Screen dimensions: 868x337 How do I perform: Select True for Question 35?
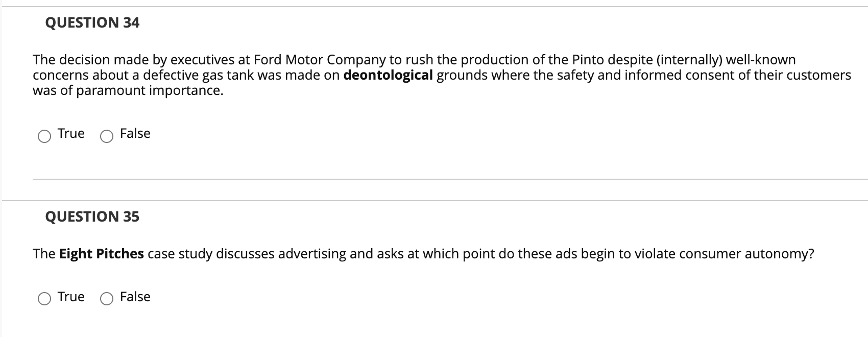(x=45, y=299)
